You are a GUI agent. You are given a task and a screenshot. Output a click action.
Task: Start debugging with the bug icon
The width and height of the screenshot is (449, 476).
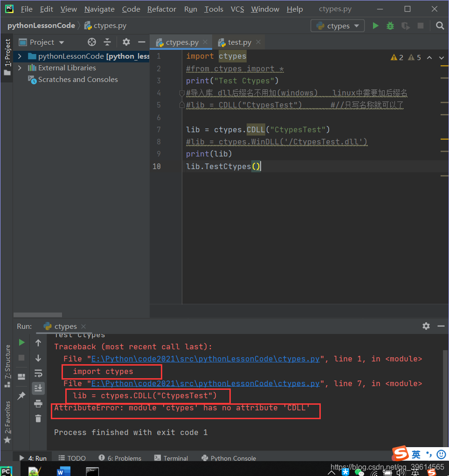coord(390,26)
